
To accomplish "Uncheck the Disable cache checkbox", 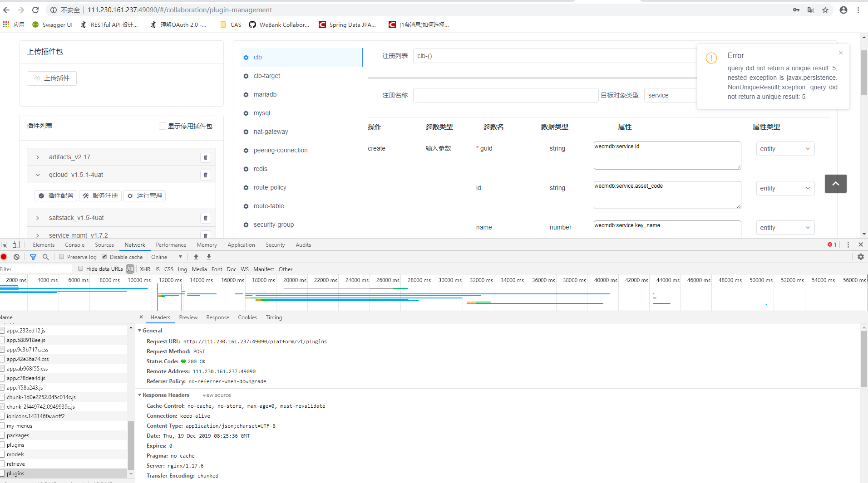I will [x=104, y=257].
